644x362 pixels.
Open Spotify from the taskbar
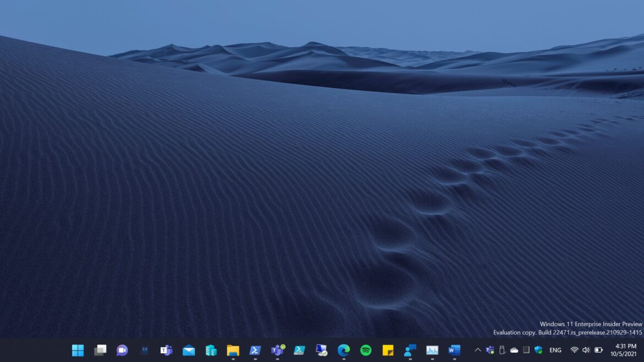tap(365, 350)
